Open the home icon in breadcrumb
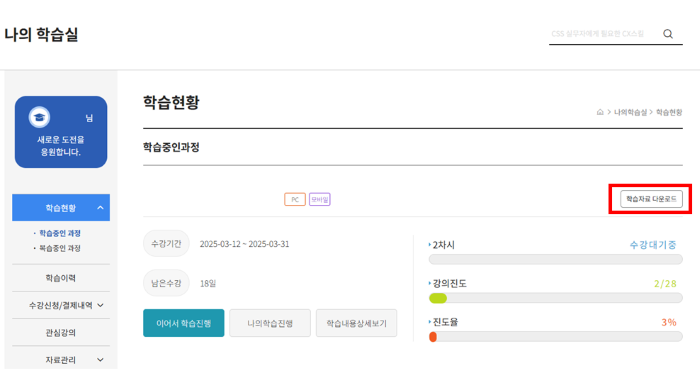This screenshot has height=376, width=700. (x=600, y=112)
